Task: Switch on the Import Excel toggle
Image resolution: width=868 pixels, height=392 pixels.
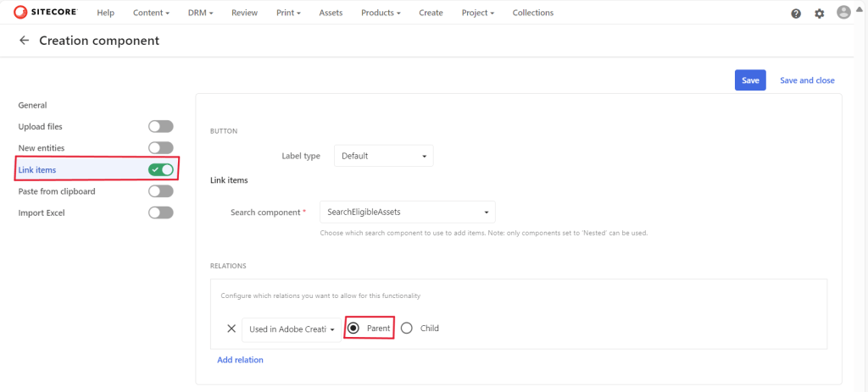Action: coord(160,213)
